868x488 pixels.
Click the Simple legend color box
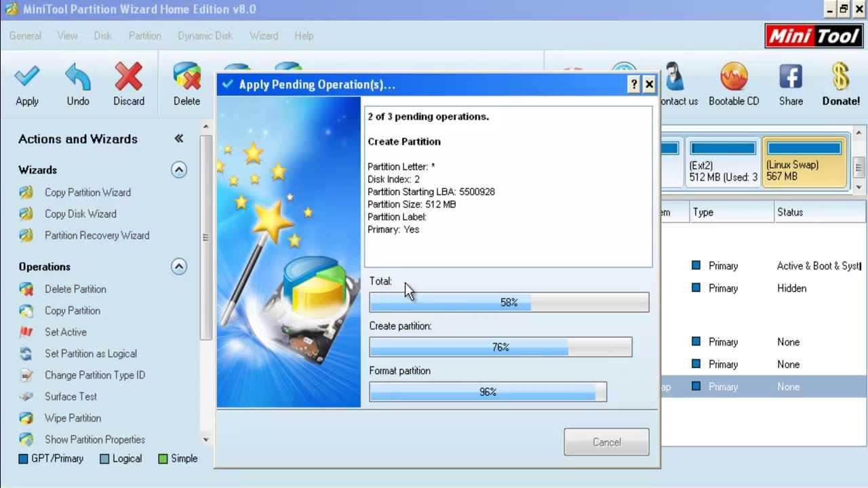(163, 459)
